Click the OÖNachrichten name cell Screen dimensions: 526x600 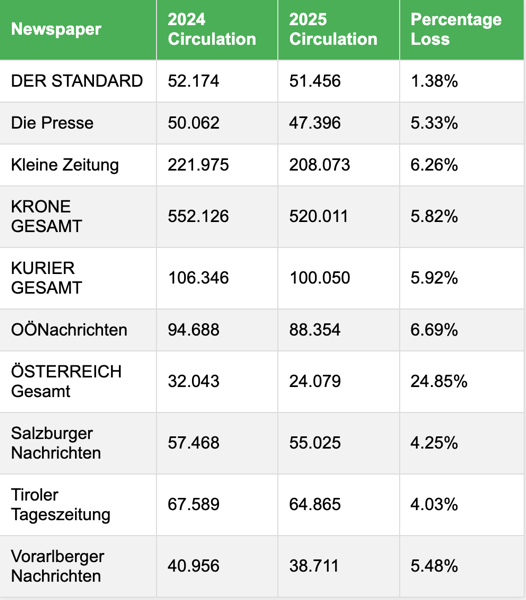(x=78, y=330)
